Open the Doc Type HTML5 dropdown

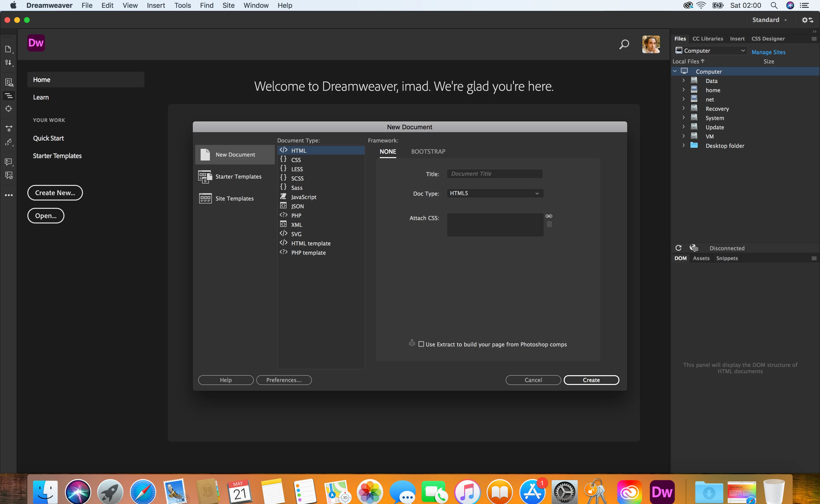(x=495, y=193)
